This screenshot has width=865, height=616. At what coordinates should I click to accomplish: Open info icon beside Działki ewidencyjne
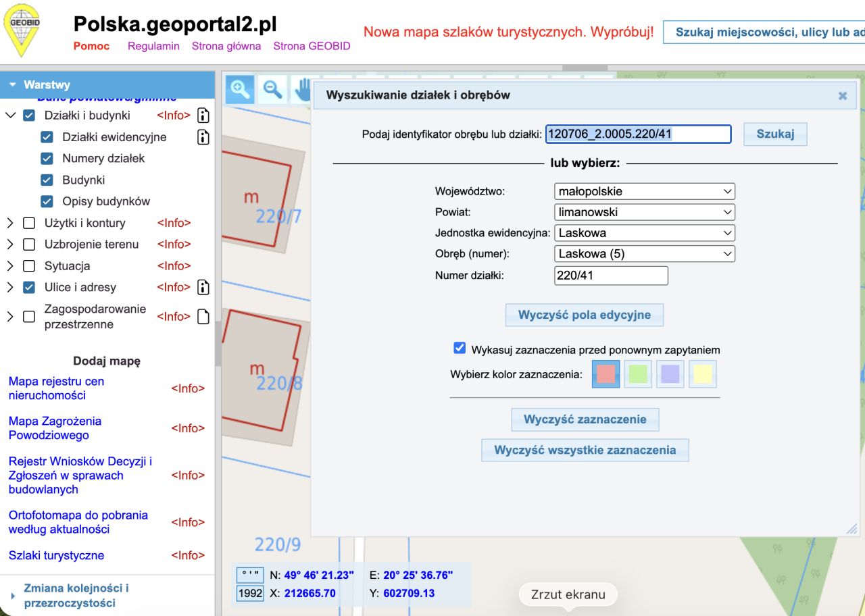coord(203,137)
